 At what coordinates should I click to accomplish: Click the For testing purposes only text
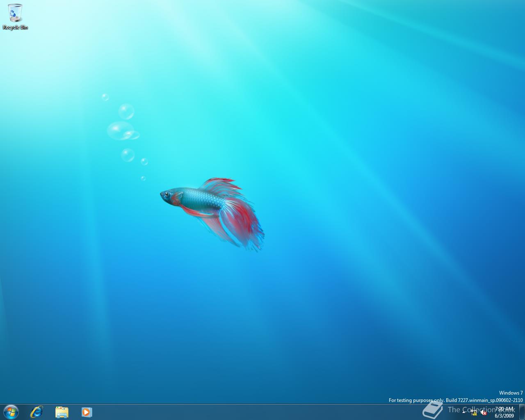pos(417,400)
